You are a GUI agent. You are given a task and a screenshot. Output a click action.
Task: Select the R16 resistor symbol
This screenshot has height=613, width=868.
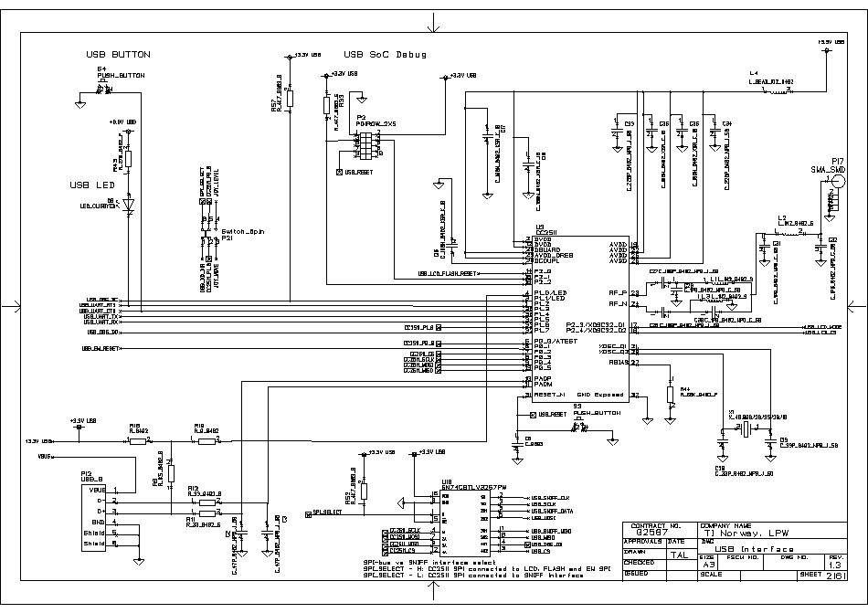click(x=138, y=441)
